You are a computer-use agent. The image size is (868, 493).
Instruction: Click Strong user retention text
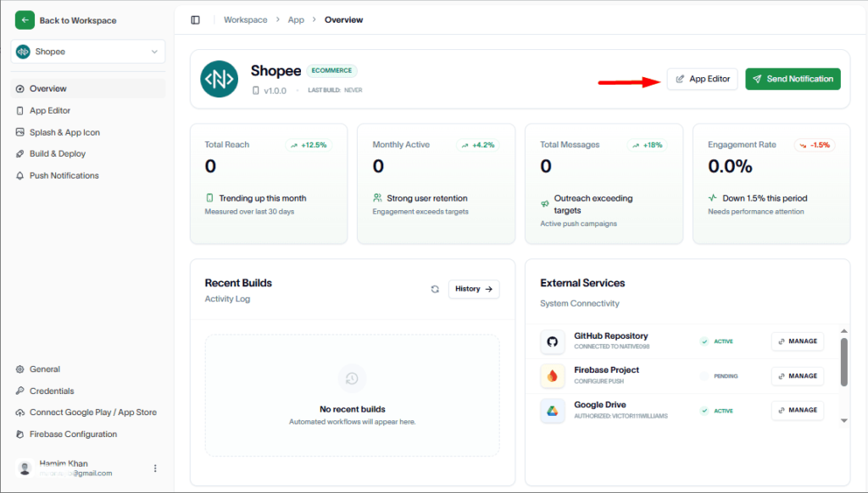coord(427,198)
